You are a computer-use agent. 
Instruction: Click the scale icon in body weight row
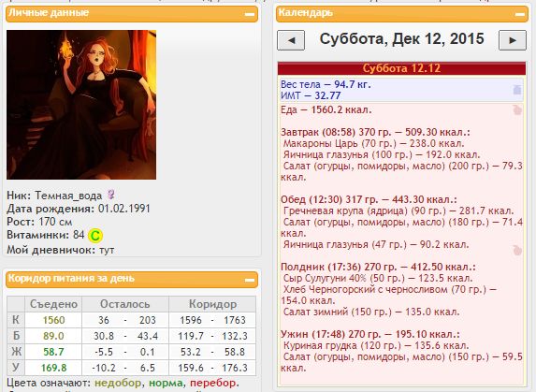coord(517,90)
